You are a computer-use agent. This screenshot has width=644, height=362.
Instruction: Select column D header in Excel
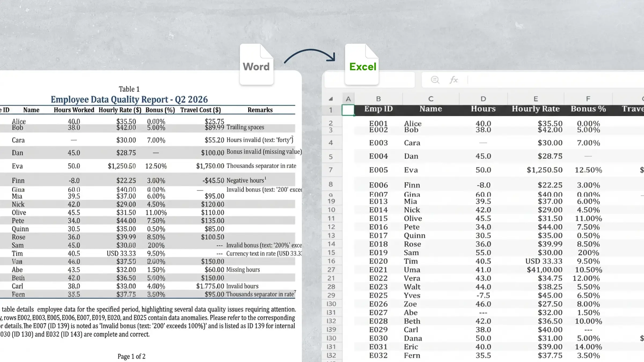[x=483, y=99]
